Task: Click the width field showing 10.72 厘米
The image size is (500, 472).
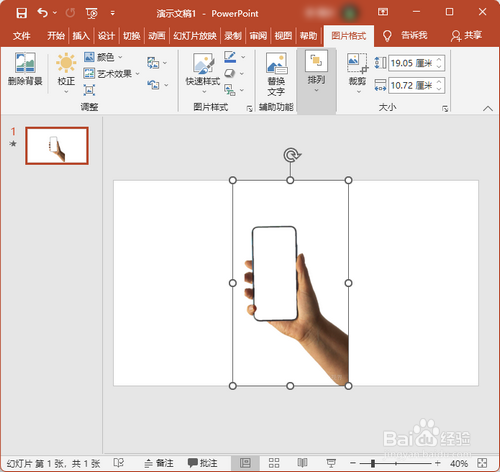Action: (417, 86)
